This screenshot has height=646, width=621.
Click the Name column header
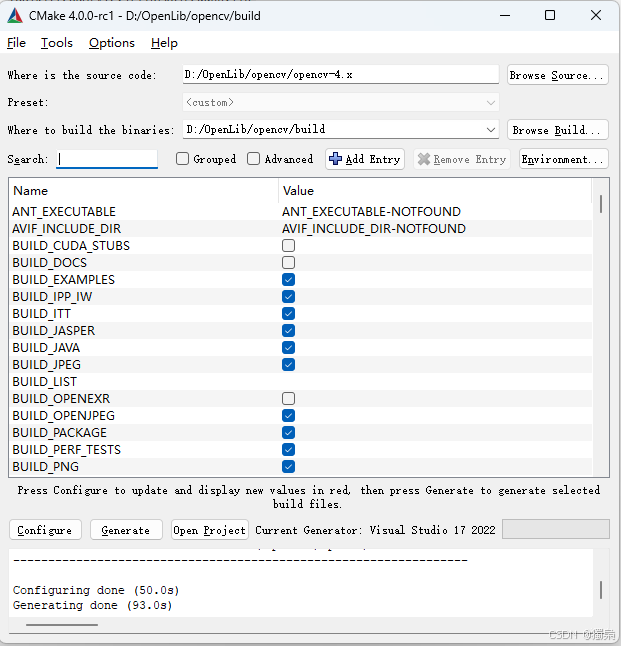tap(144, 191)
